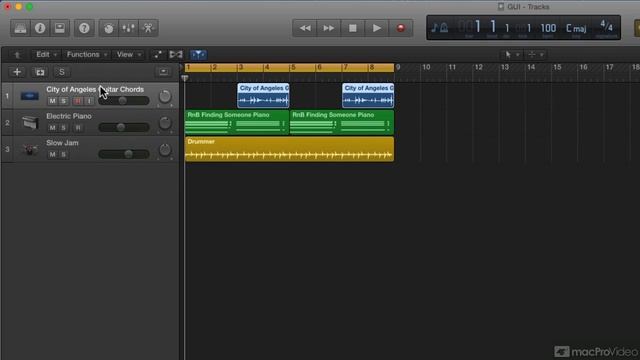Viewport: 640px width, 360px height.
Task: Open the View dropdown menu
Action: click(x=129, y=54)
